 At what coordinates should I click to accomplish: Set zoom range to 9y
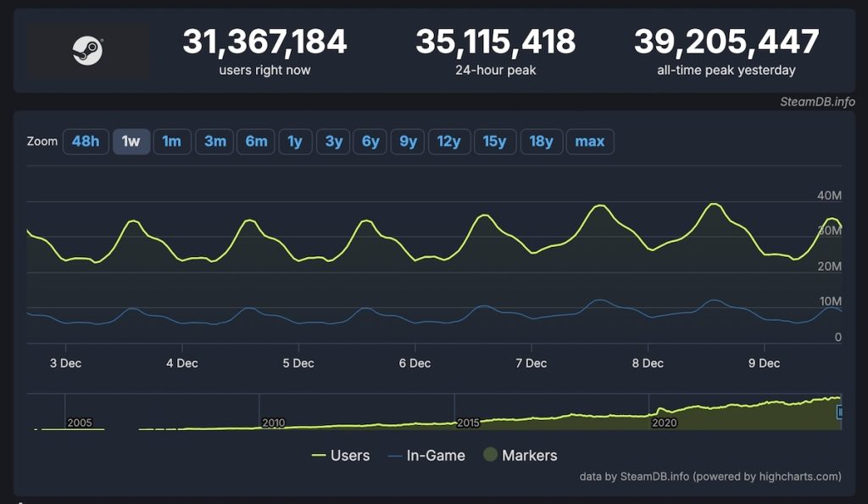409,141
